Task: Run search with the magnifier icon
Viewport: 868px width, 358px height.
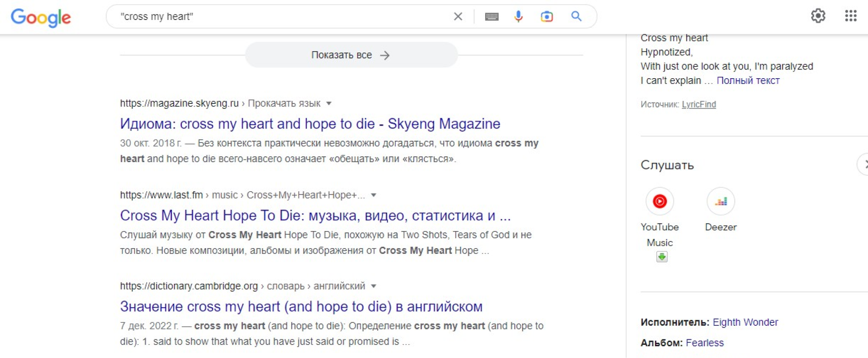Action: pos(576,17)
